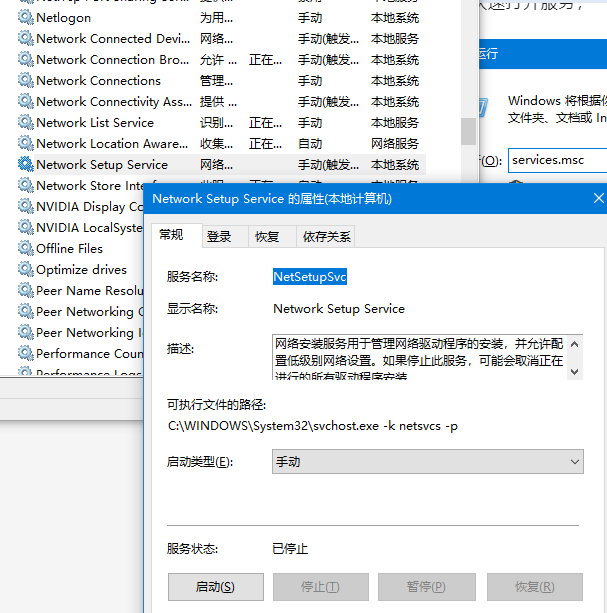Click the Peer Name Resolution gear icon
The width and height of the screenshot is (607, 613).
(26, 290)
